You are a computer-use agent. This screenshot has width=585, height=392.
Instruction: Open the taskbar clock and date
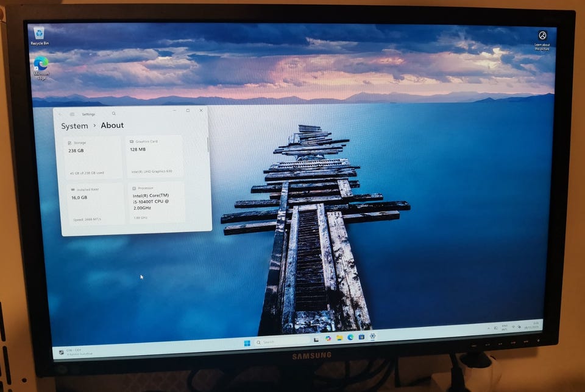531,325
